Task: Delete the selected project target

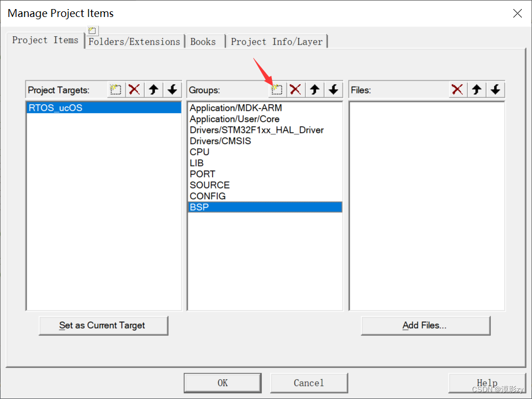Action: point(135,89)
